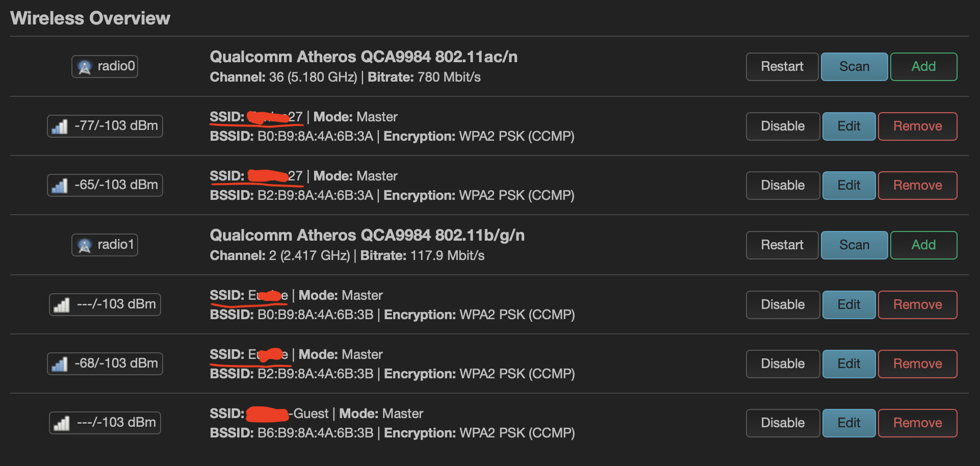This screenshot has height=466, width=980.
Task: Add a new network on radio1
Action: (923, 245)
